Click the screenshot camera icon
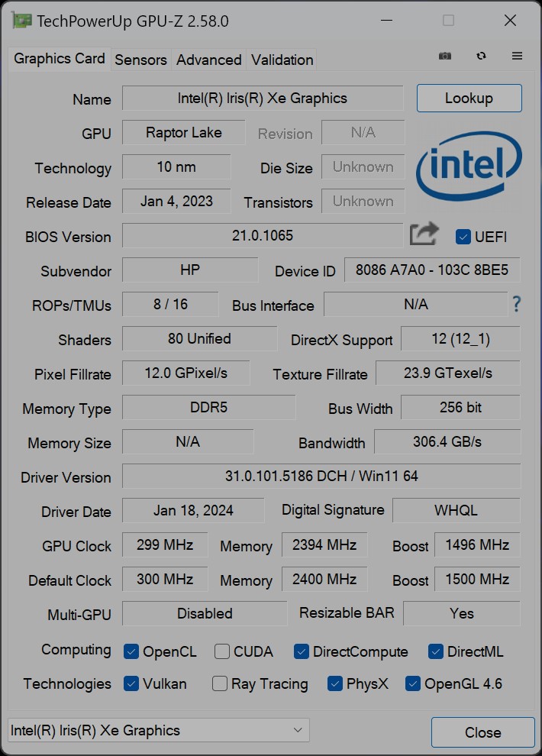The image size is (542, 756). pyautogui.click(x=445, y=56)
